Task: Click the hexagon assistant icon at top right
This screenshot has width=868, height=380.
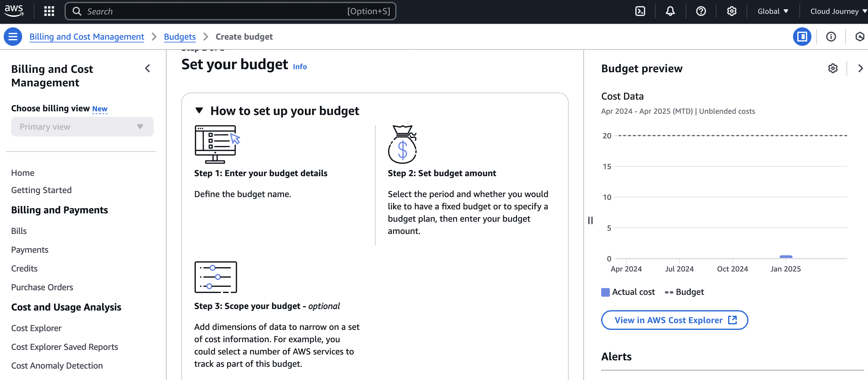Action: 860,36
